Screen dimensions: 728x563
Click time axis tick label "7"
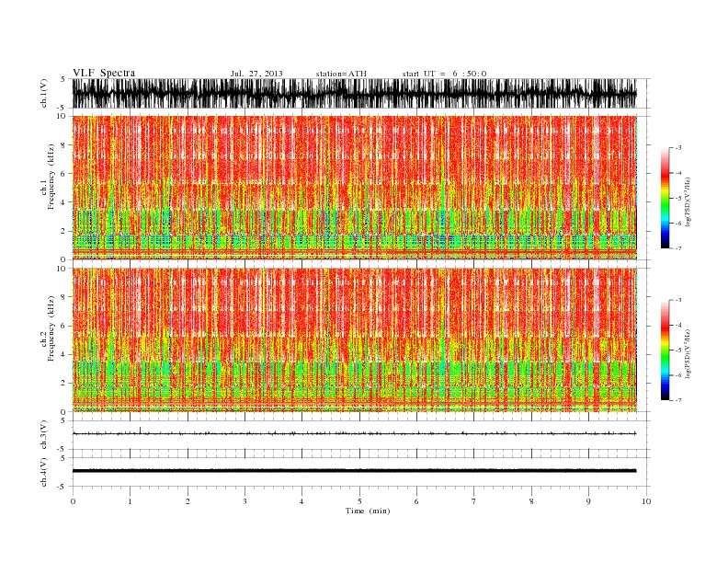click(x=474, y=501)
